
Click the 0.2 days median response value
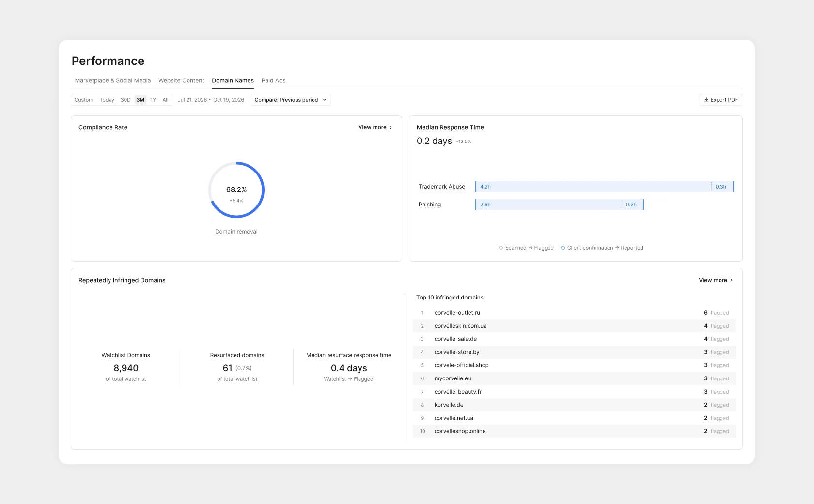click(434, 141)
